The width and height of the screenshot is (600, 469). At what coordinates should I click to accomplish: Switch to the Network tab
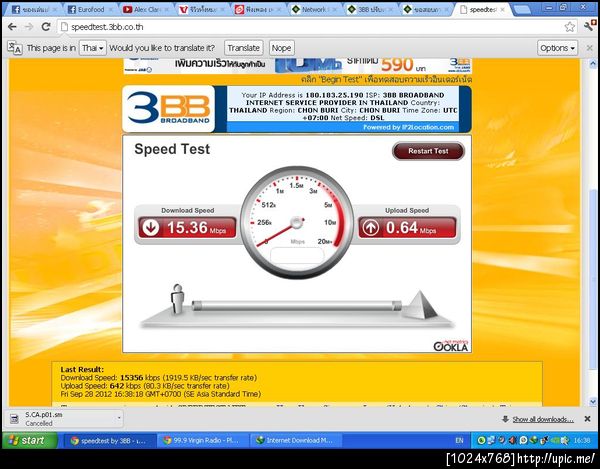[x=314, y=10]
